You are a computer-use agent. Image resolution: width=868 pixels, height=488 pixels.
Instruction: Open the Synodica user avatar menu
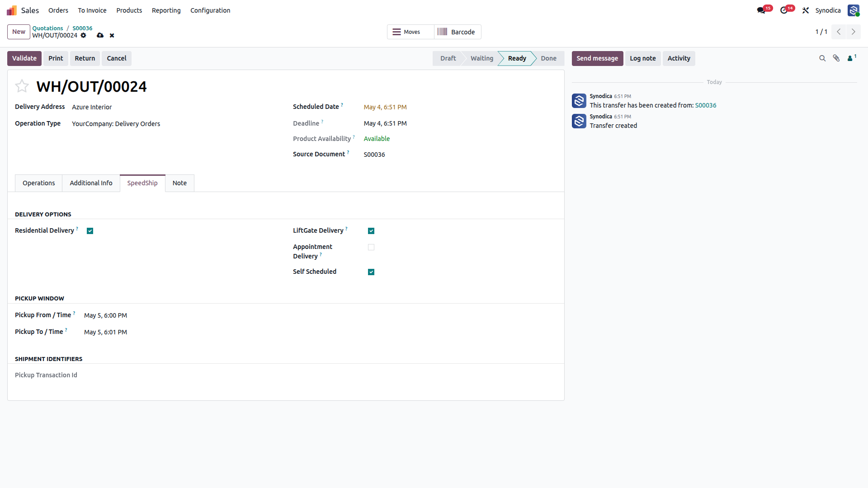854,10
